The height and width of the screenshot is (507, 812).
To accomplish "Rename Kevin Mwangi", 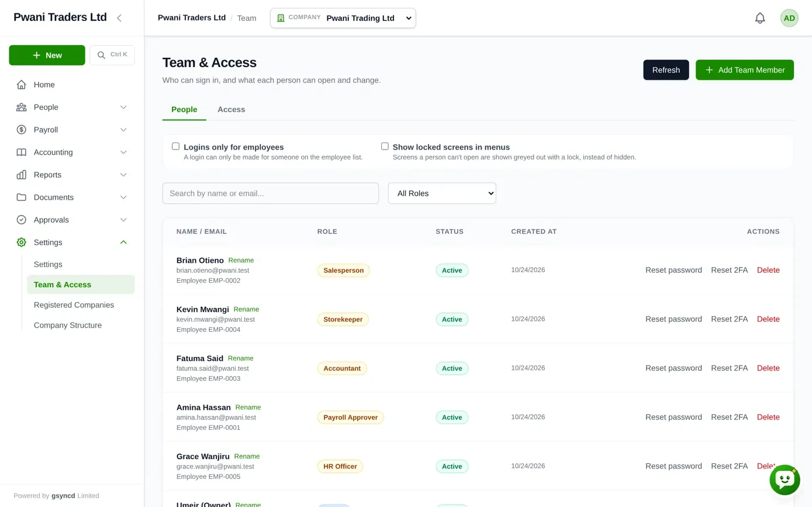I will click(246, 310).
